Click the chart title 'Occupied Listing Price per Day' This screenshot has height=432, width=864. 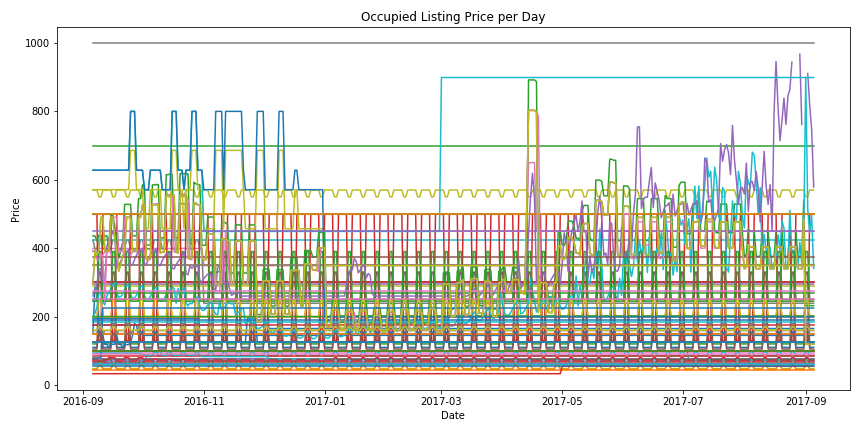453,17
